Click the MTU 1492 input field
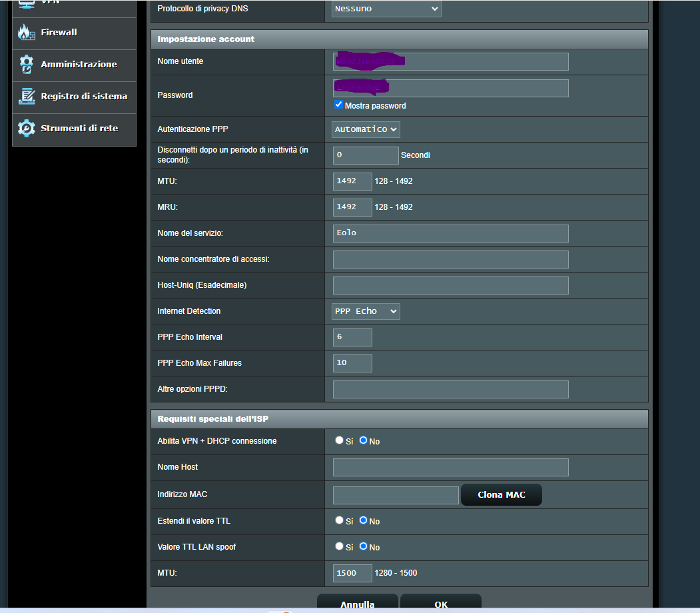The width and height of the screenshot is (700, 613). [x=352, y=181]
